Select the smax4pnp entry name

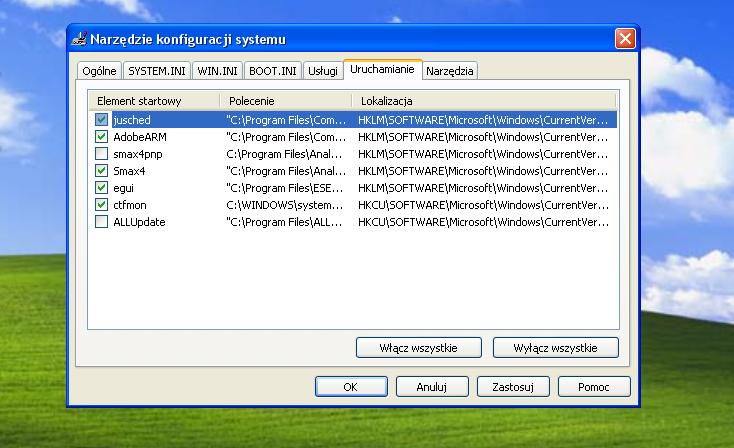tap(138, 154)
